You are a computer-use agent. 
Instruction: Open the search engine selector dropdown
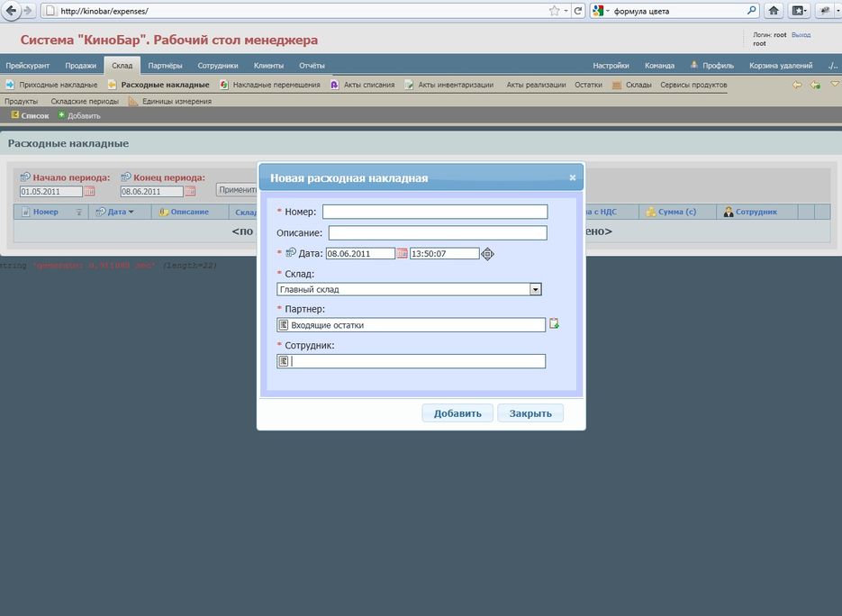coord(601,11)
